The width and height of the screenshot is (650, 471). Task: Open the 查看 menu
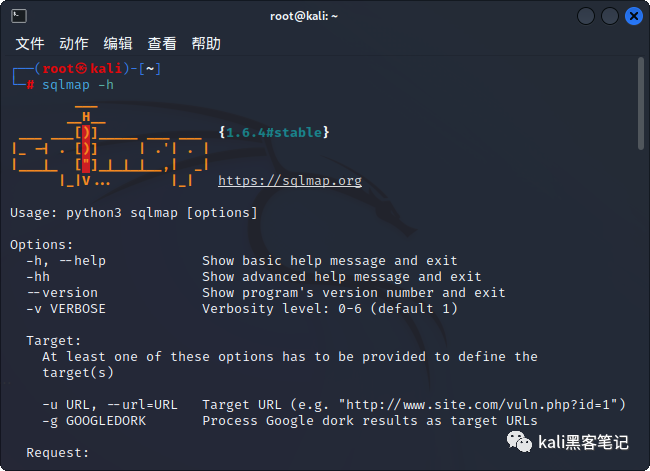[x=162, y=44]
